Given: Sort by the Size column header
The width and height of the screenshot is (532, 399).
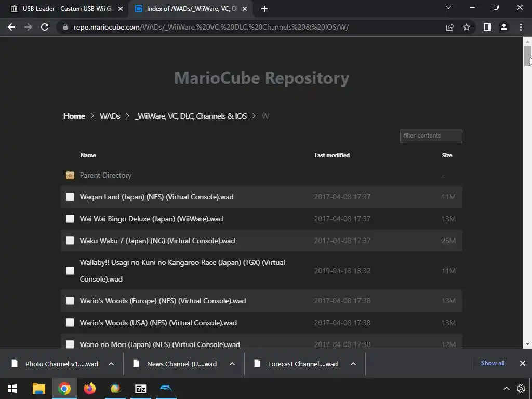Looking at the screenshot, I should (x=447, y=155).
